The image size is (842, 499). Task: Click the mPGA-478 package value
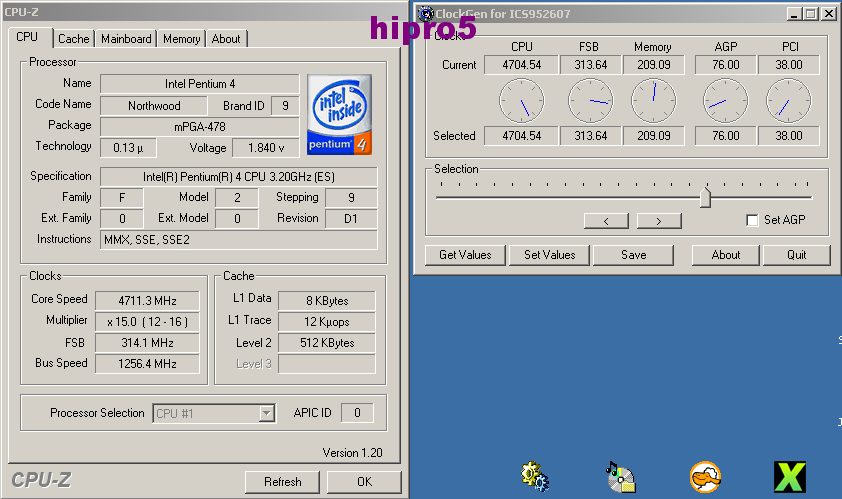(200, 127)
